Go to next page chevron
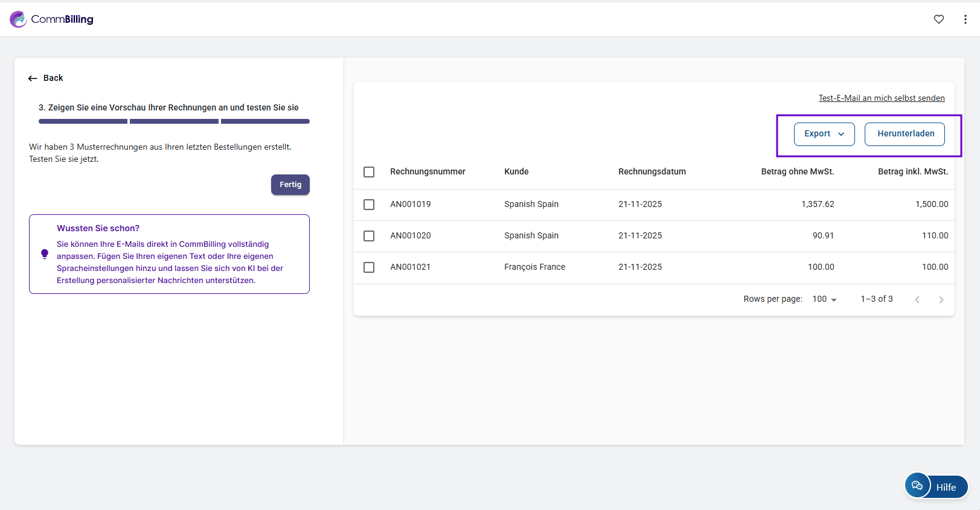 (941, 299)
